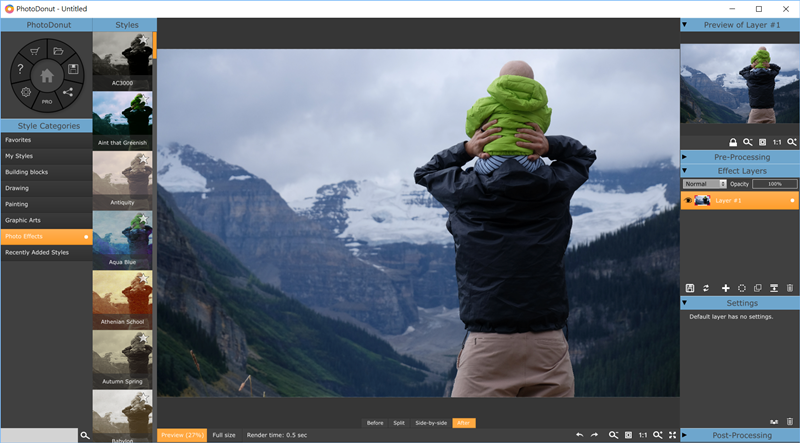
Task: Open the PRO upgrade wedge
Action: tap(47, 102)
